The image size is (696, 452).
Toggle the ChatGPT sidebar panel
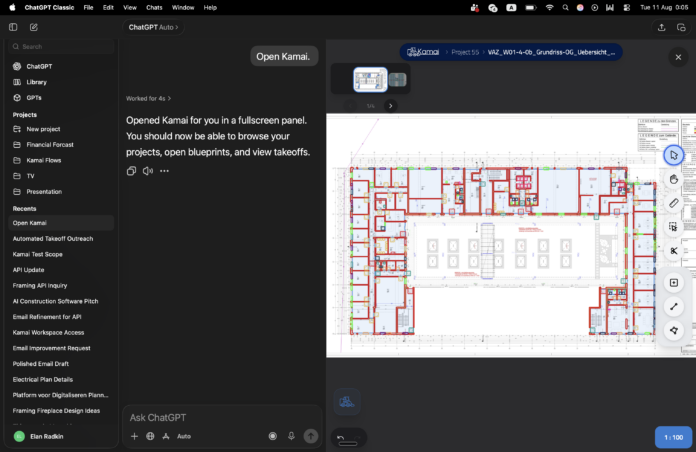pos(13,27)
